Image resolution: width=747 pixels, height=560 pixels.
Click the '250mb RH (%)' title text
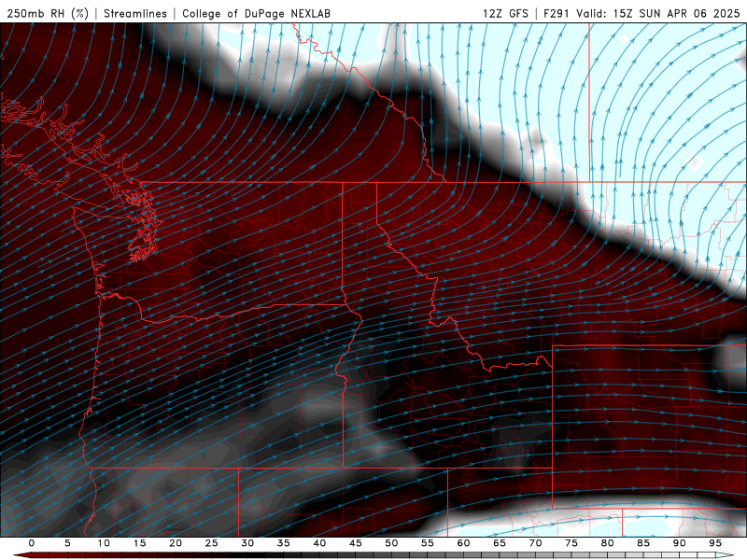[48, 13]
